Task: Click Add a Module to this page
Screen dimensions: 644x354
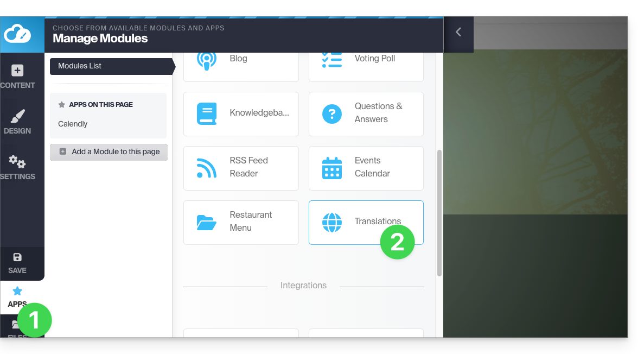Action: pos(109,151)
